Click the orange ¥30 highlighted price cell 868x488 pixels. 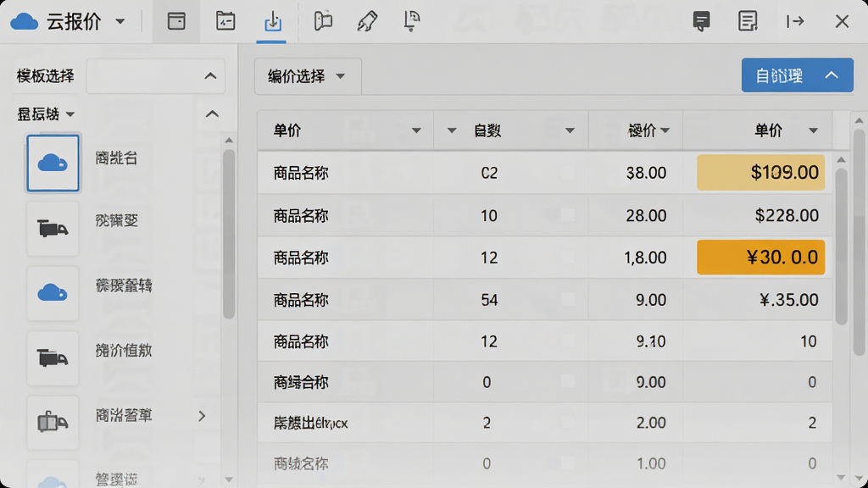760,258
